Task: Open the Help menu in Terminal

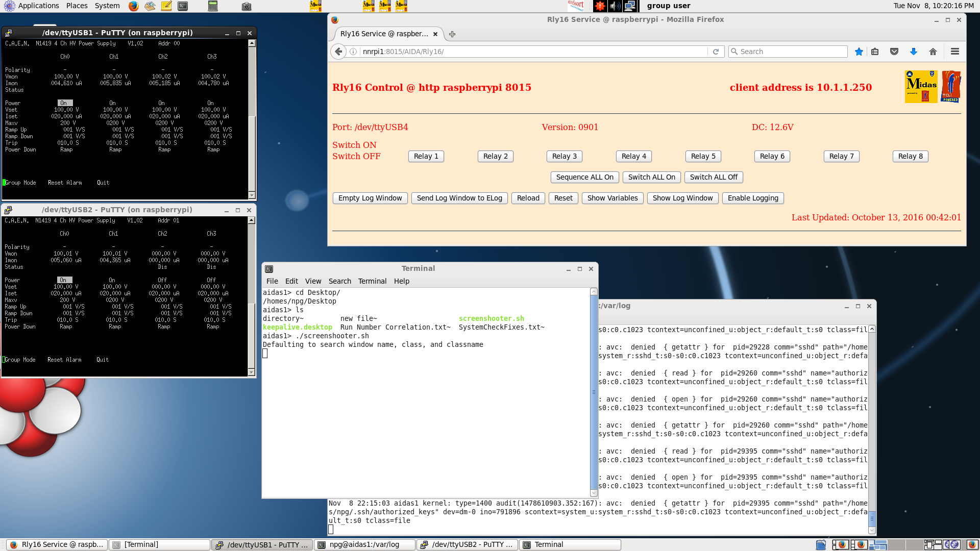Action: [x=402, y=281]
